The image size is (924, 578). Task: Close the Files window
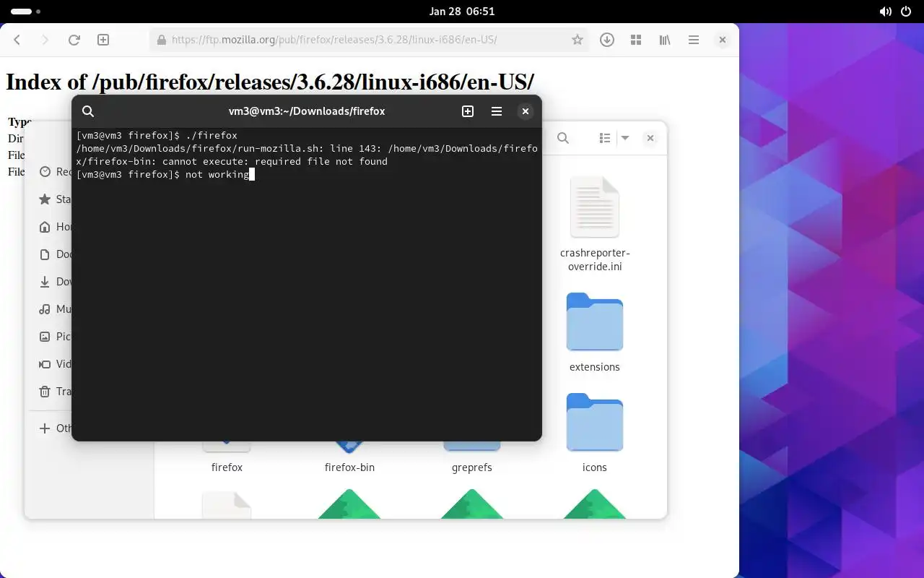tap(650, 138)
